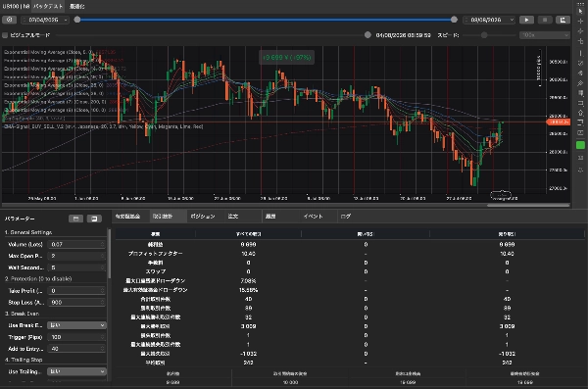Click the green square indicator in right toolbar
The width and height of the screenshot is (588, 389).
580,145
